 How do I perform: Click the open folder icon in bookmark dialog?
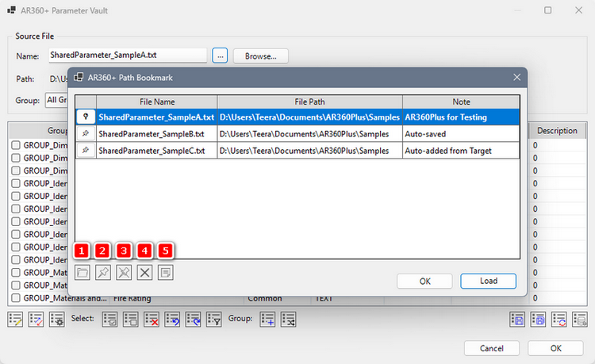pyautogui.click(x=83, y=272)
